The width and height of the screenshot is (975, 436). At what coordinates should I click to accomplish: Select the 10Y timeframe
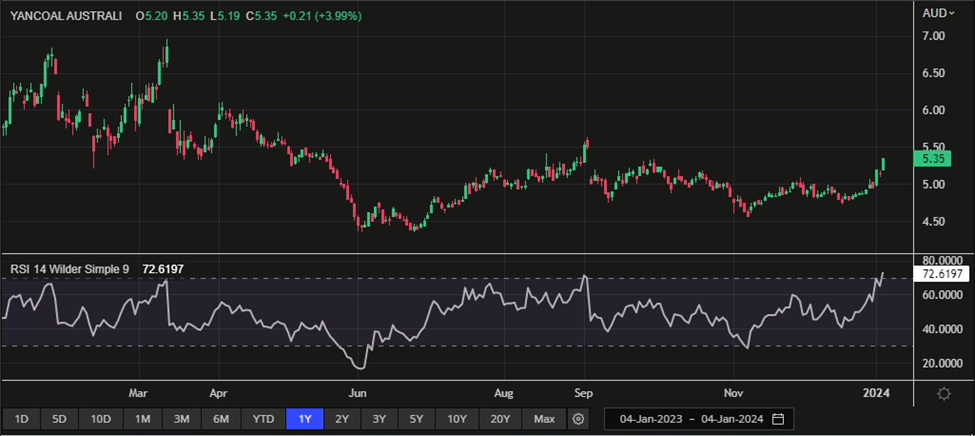(x=457, y=419)
